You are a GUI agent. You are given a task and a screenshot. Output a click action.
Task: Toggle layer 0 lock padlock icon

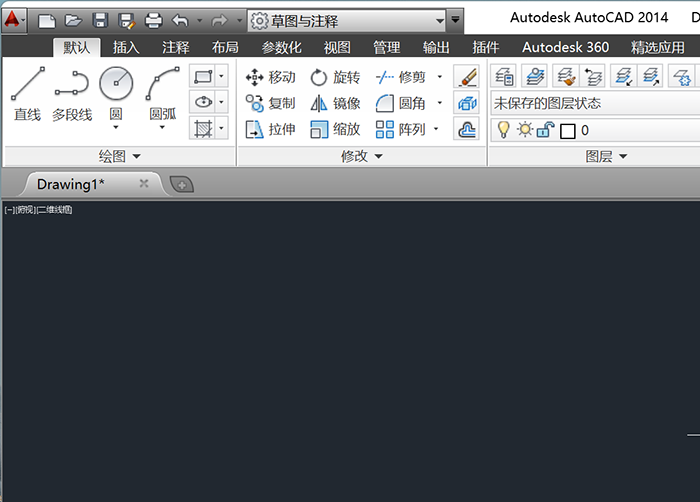coord(545,130)
